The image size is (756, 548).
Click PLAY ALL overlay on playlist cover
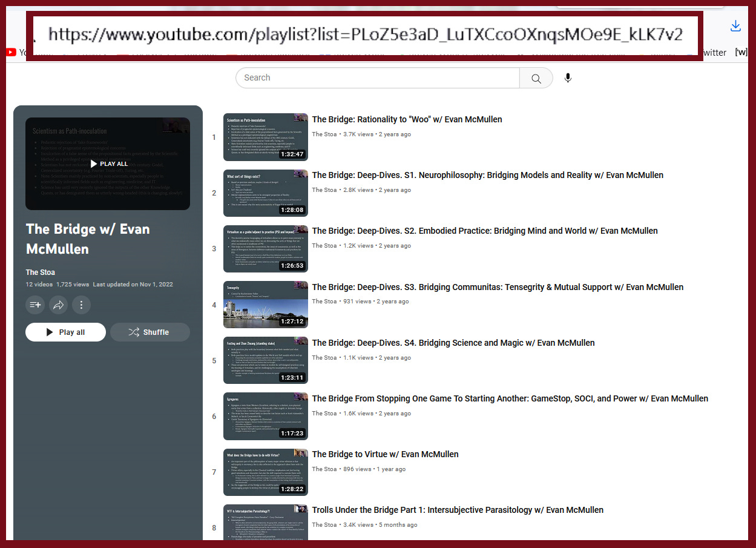coord(109,164)
